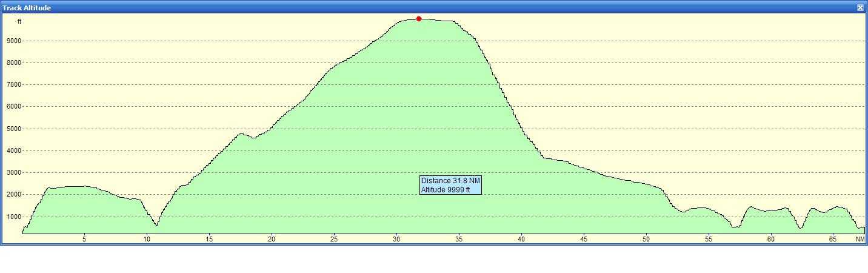
Task: Click the 10 NM tick label on distance axis
Action: [x=147, y=240]
